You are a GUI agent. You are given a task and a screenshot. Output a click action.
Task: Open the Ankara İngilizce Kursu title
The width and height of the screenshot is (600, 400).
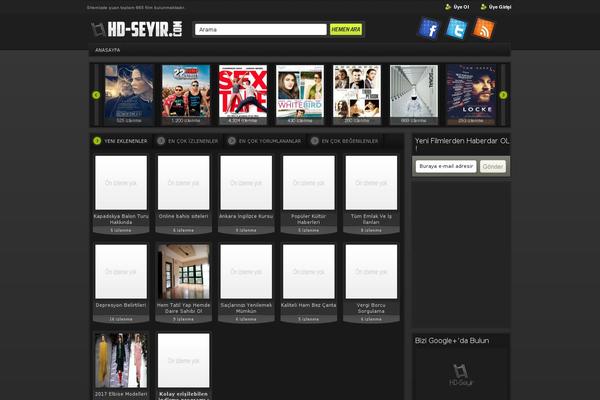[246, 216]
